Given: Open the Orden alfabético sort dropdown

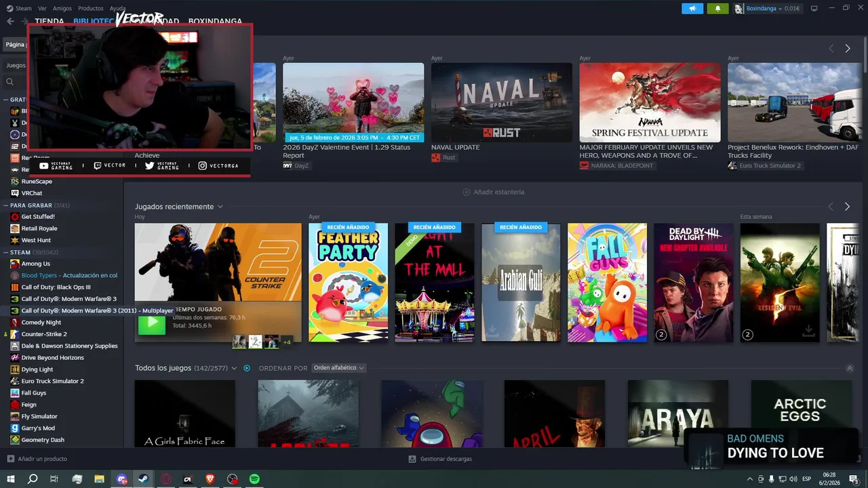Looking at the screenshot, I should [x=338, y=368].
